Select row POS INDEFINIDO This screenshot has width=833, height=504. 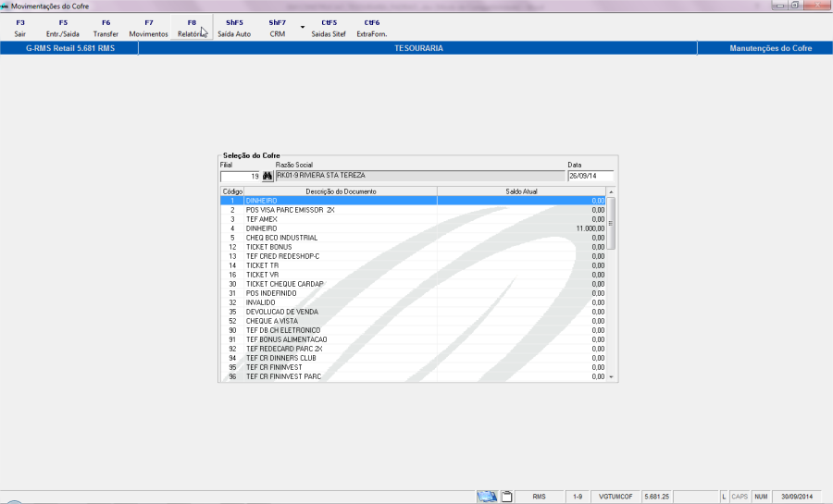tap(413, 293)
